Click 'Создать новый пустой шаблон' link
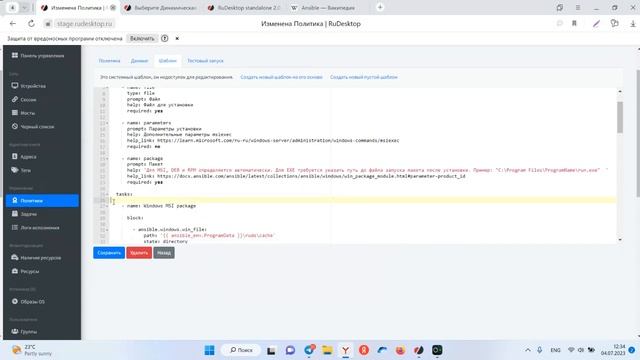Viewport: 640px width, 360px height. 364,77
